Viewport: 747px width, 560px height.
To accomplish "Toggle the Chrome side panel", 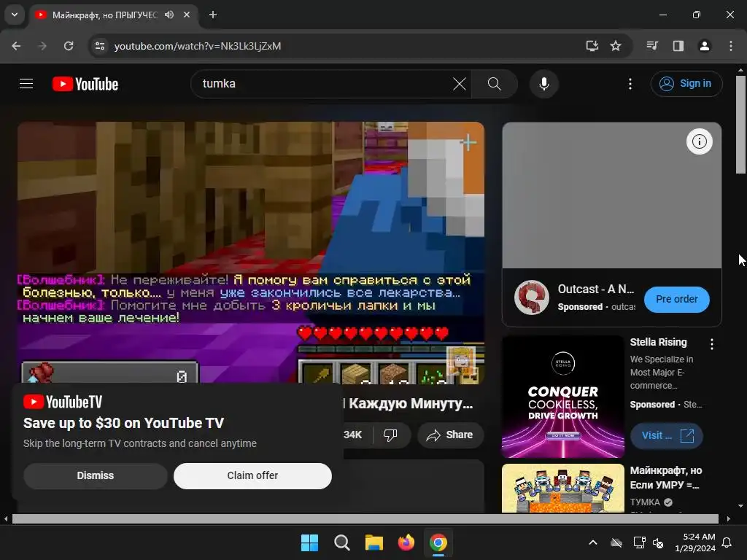I will point(678,46).
